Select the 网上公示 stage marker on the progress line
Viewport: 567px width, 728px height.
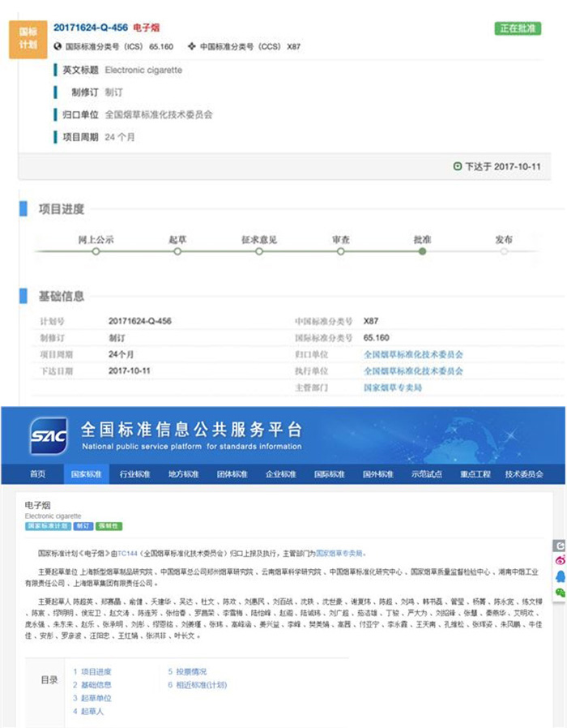click(x=96, y=251)
